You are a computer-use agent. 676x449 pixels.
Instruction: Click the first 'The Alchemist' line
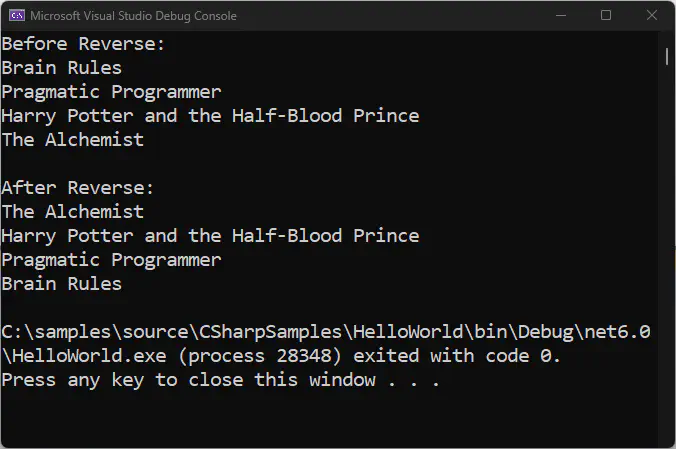[x=72, y=140]
